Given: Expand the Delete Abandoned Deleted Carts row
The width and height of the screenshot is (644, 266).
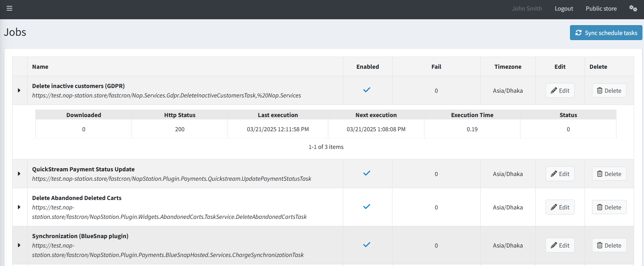Looking at the screenshot, I should (x=19, y=207).
